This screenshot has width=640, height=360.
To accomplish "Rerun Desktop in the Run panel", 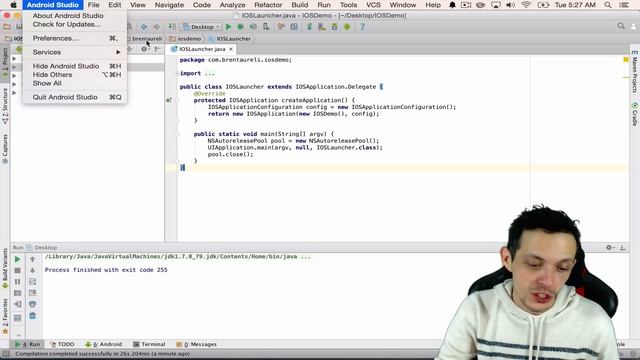I will pos(18,259).
